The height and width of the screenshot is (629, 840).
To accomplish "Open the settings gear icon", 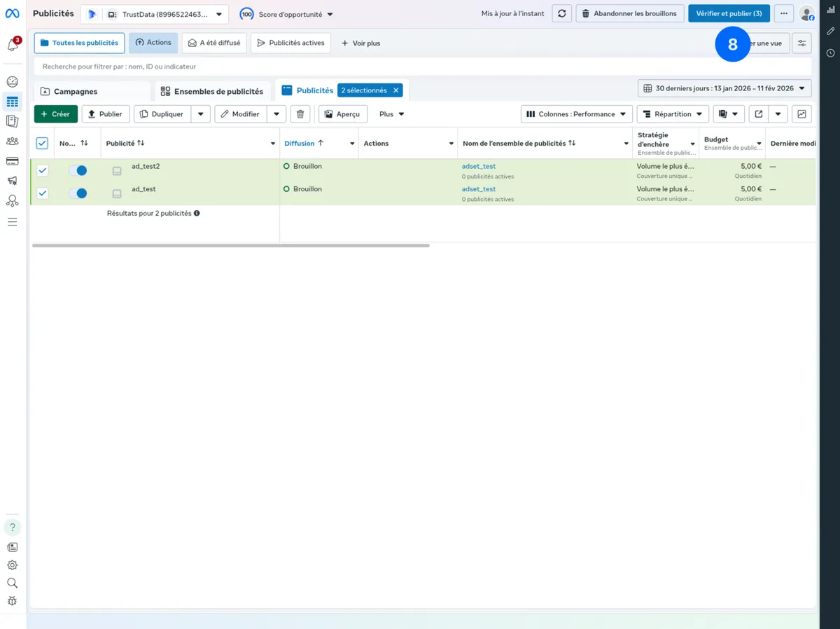I will [x=13, y=565].
